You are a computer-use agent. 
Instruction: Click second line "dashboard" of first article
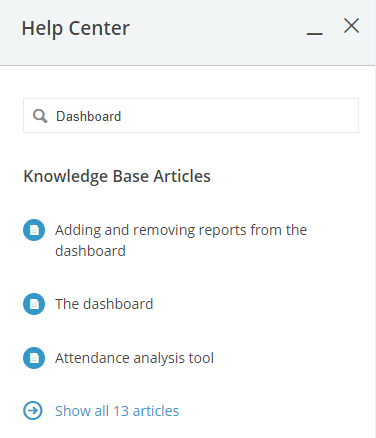90,251
